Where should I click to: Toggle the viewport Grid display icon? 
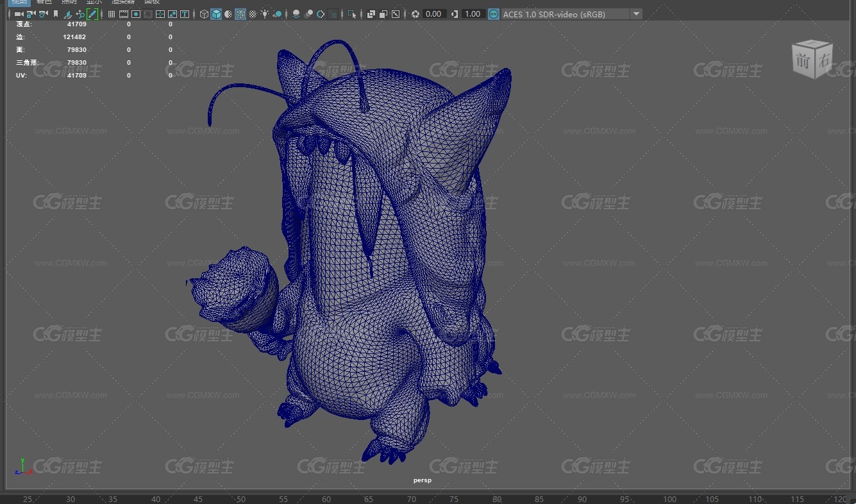pyautogui.click(x=112, y=13)
